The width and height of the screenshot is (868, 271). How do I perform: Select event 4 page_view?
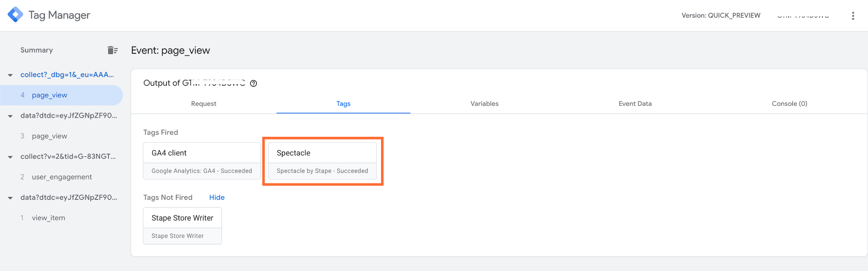click(x=61, y=95)
